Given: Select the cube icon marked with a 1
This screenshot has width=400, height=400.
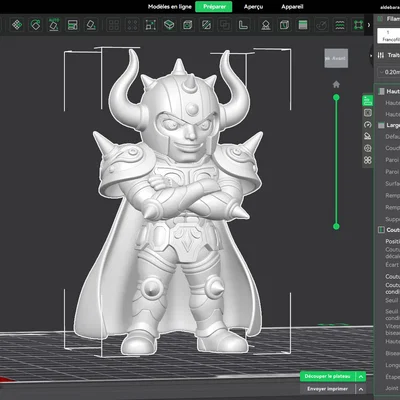Looking at the screenshot, I should click(x=284, y=25).
